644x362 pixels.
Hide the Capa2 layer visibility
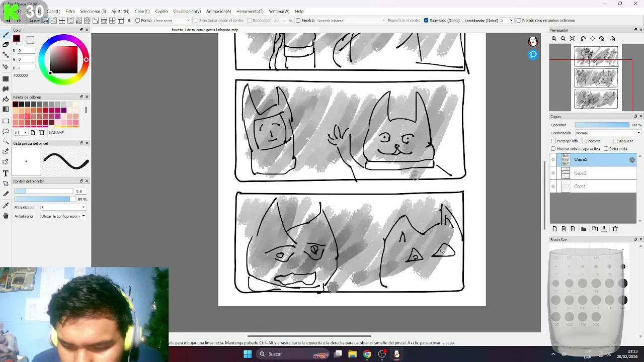[x=553, y=173]
